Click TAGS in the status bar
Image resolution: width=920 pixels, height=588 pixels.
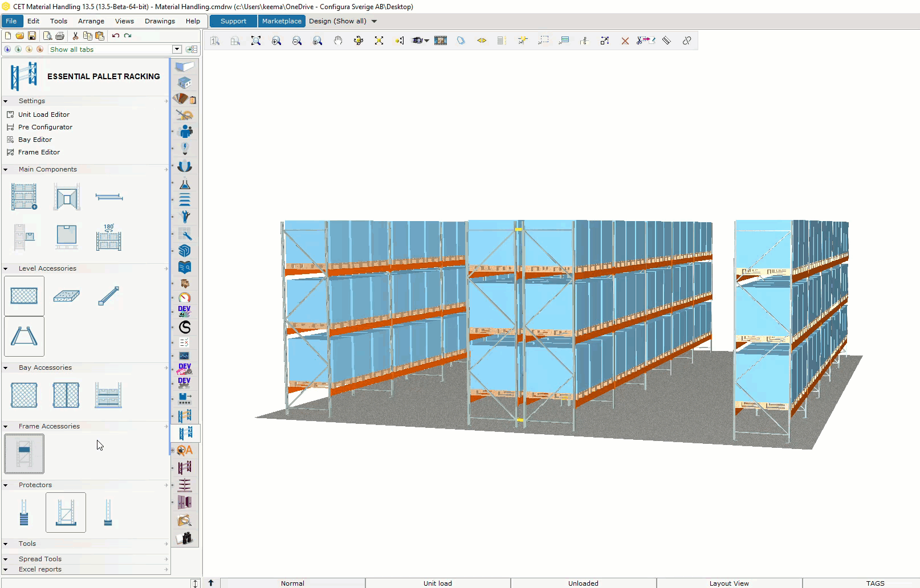click(875, 583)
